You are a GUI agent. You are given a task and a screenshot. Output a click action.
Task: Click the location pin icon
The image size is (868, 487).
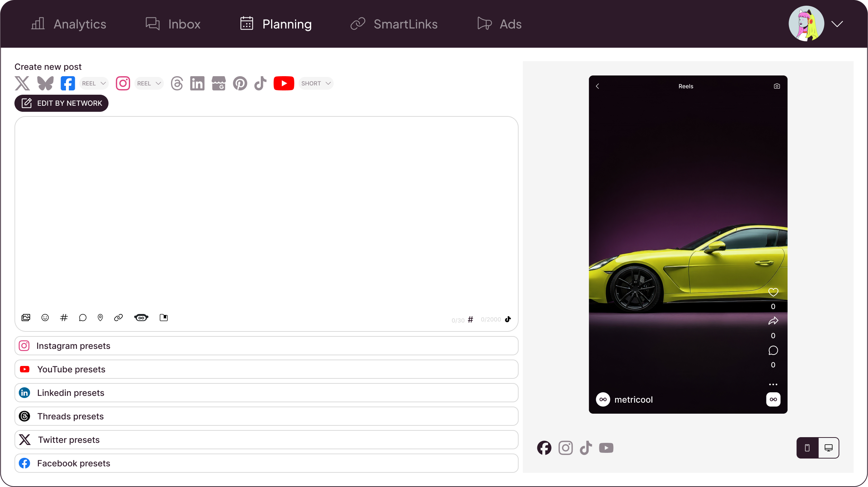[100, 318]
